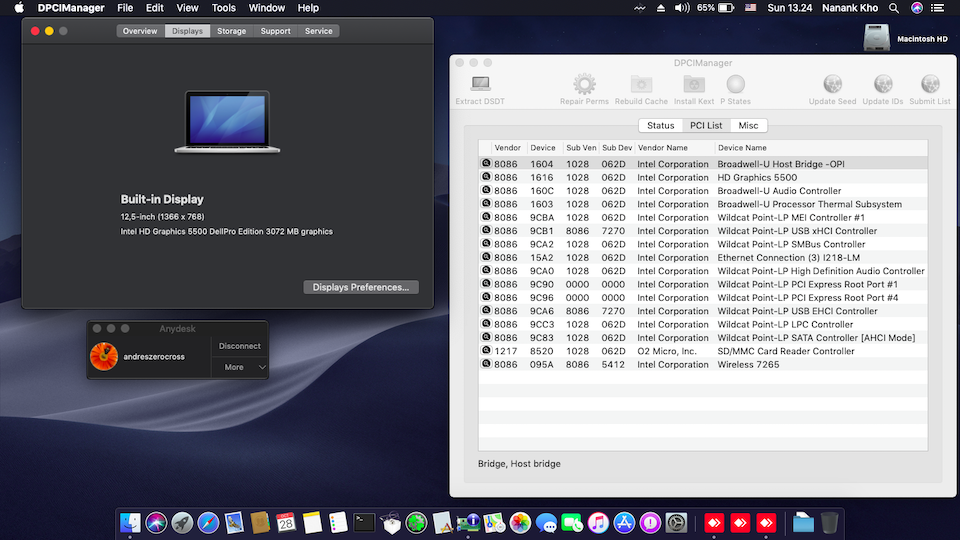Select the Broadwell-U Audio Controller row
Viewport: 960px width, 540px height.
tap(703, 190)
